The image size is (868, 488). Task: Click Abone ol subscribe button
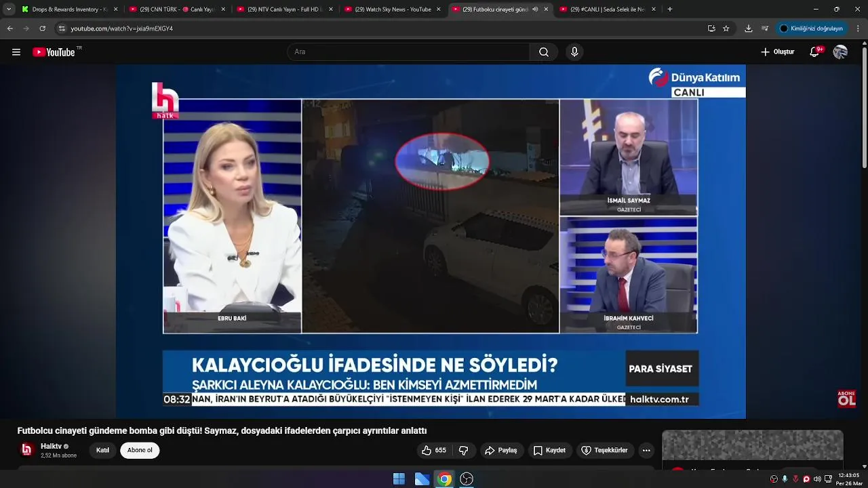click(x=140, y=450)
